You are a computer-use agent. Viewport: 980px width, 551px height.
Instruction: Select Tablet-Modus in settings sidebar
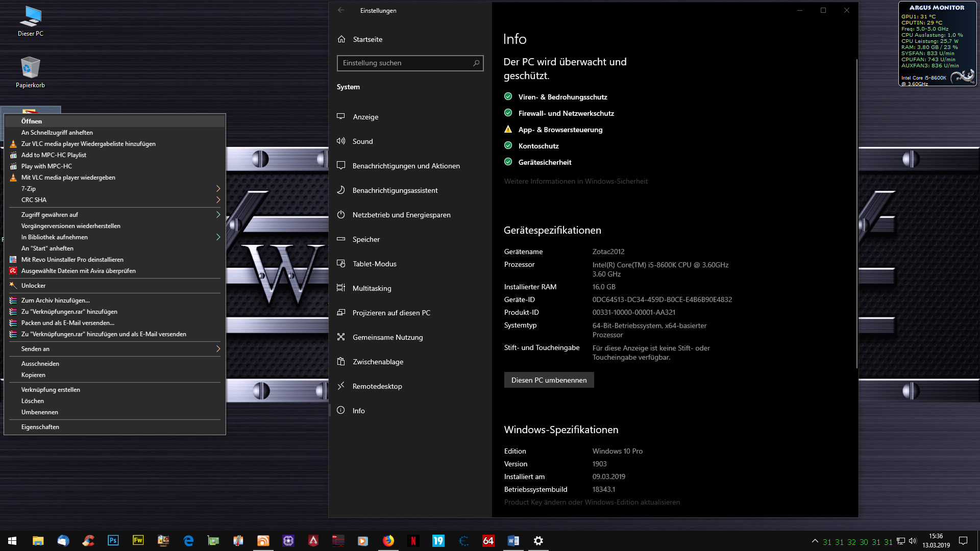(x=374, y=264)
